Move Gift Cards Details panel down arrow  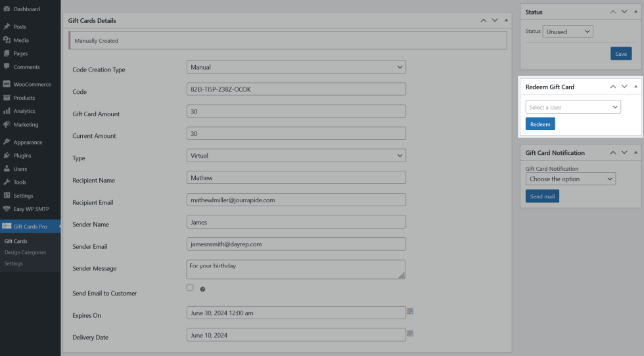495,20
